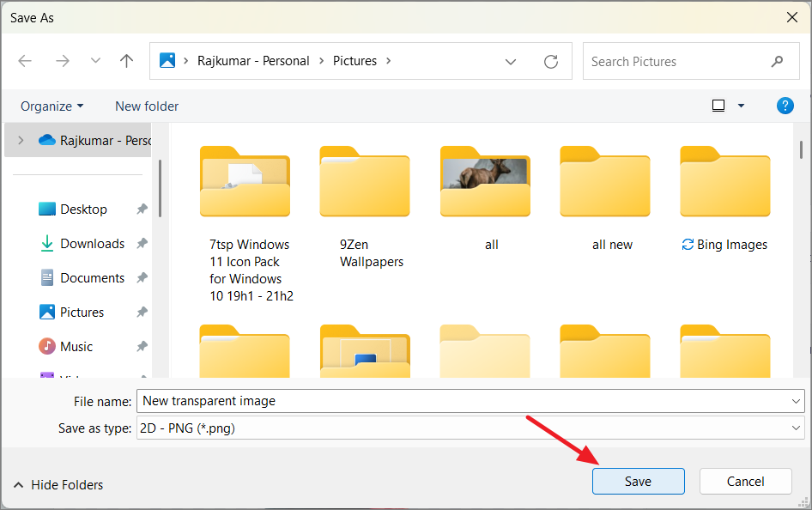
Task: Click the pin icon beside Pictures
Action: point(142,313)
